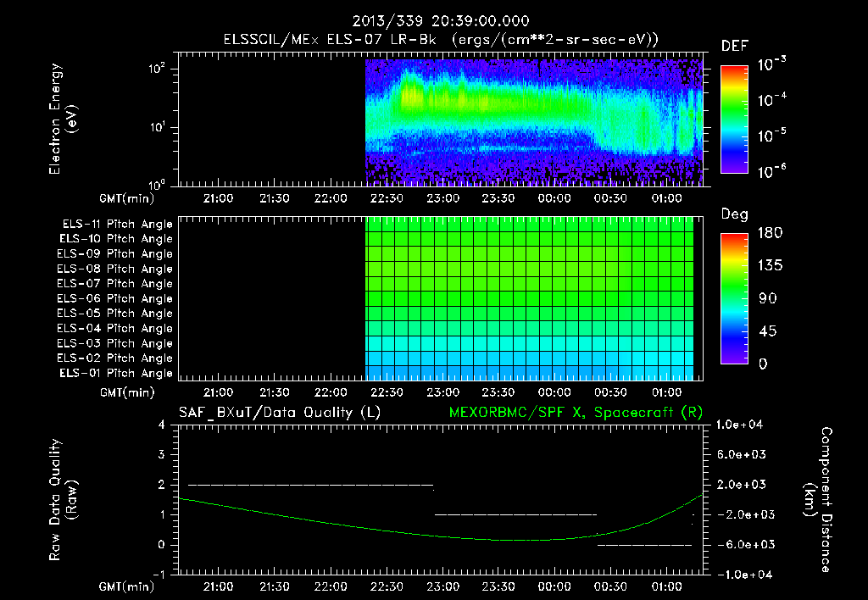
Task: Click the '10^0' electron energy tick label
Action: [x=157, y=184]
